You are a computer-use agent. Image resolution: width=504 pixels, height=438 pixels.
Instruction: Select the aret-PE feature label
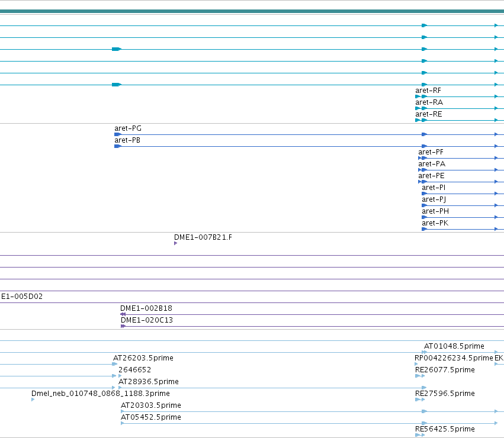click(x=431, y=176)
